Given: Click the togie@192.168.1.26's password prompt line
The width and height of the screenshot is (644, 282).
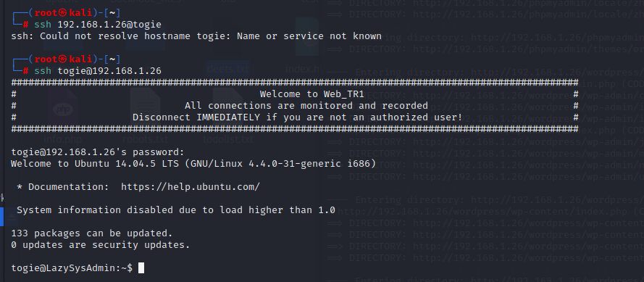Looking at the screenshot, I should click(98, 152).
